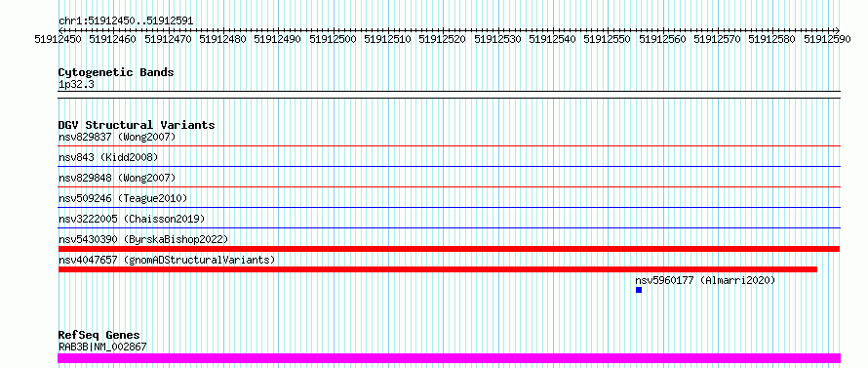The width and height of the screenshot is (868, 368).
Task: Click ruler position 51912530
Action: [x=498, y=39]
